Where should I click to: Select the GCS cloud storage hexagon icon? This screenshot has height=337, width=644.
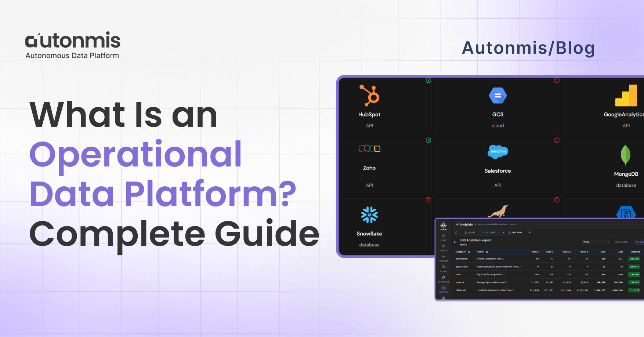498,96
